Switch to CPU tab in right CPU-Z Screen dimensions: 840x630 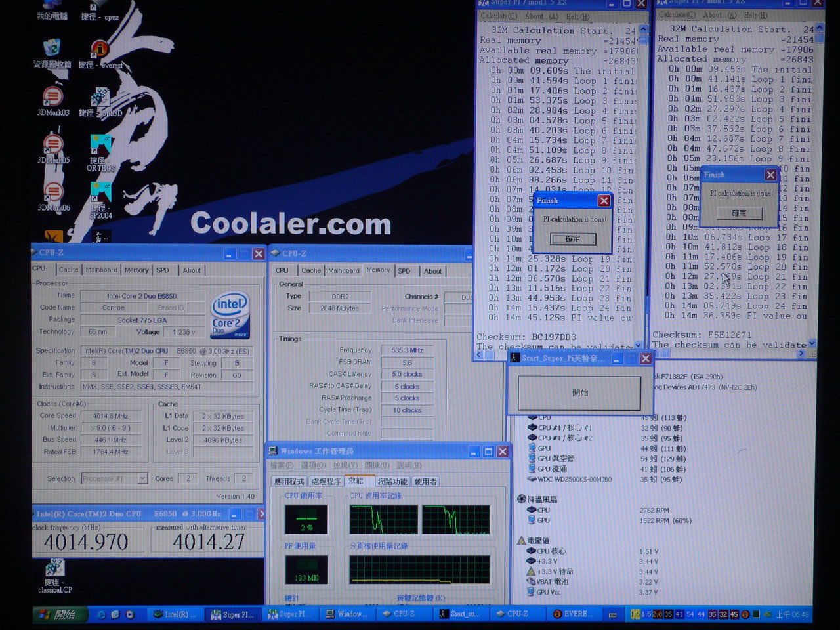(282, 270)
